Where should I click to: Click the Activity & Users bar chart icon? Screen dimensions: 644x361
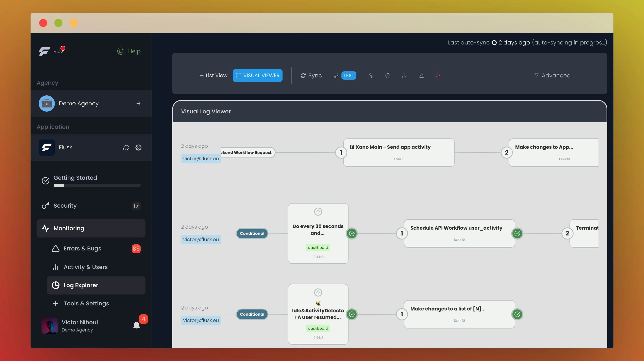pyautogui.click(x=55, y=267)
